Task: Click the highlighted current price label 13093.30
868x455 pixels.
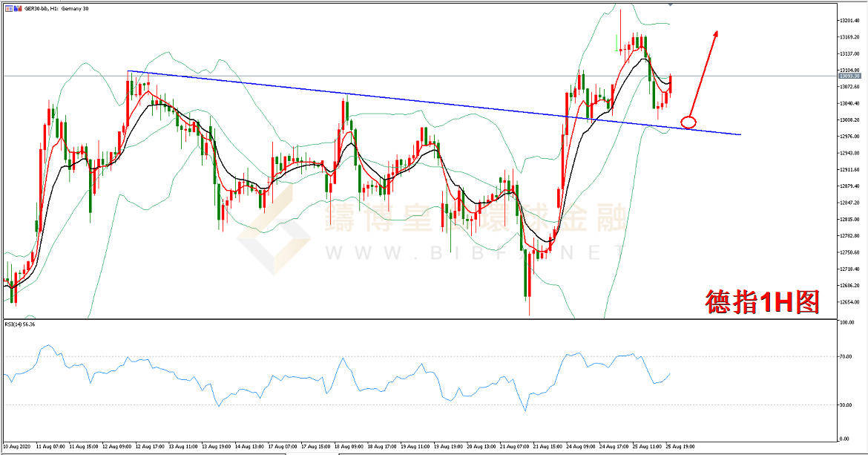Action: [x=849, y=76]
